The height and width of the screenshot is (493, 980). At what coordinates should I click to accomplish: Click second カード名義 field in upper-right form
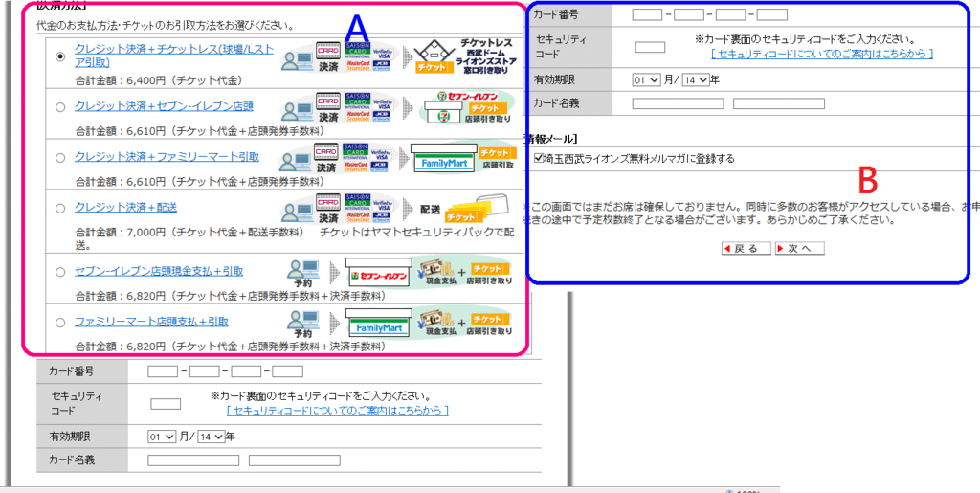click(779, 103)
